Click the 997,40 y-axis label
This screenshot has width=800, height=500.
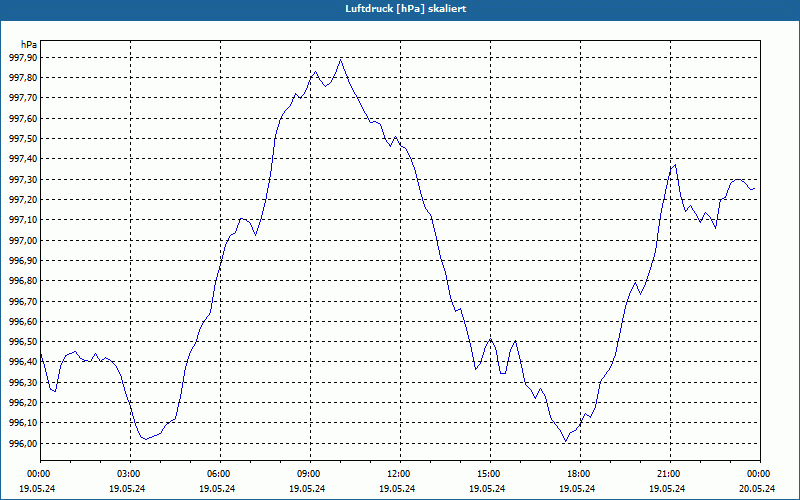[23, 159]
